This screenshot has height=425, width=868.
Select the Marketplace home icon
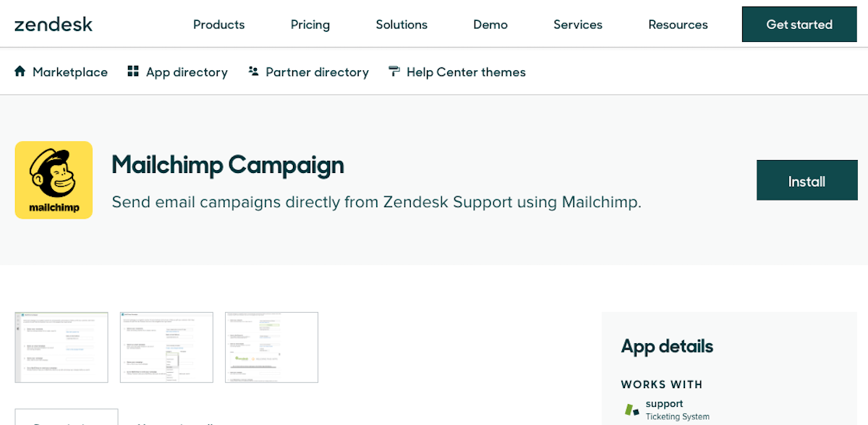pyautogui.click(x=21, y=71)
